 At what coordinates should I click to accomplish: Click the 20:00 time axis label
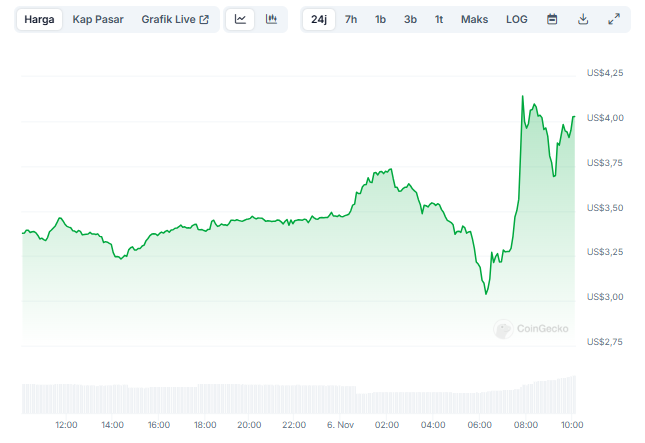coord(249,425)
